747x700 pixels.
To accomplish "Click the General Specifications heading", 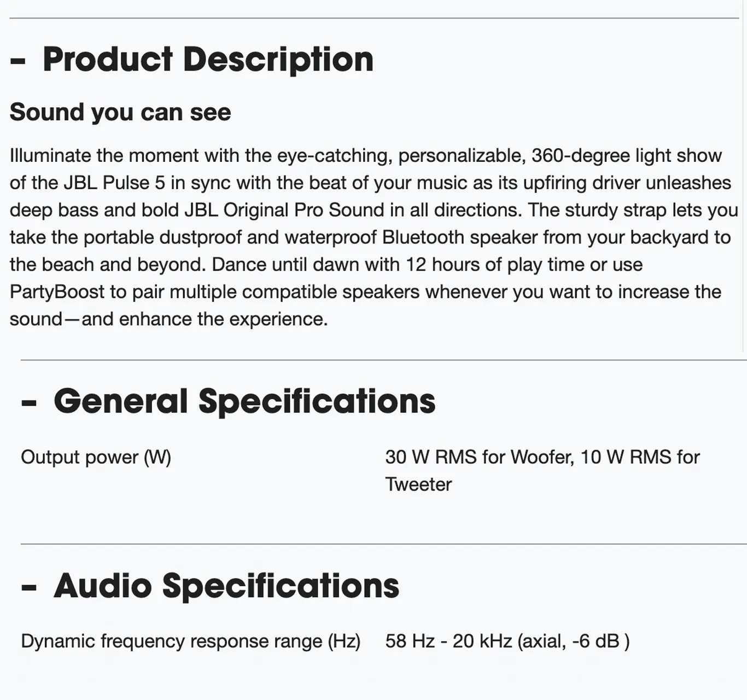I will pos(244,401).
